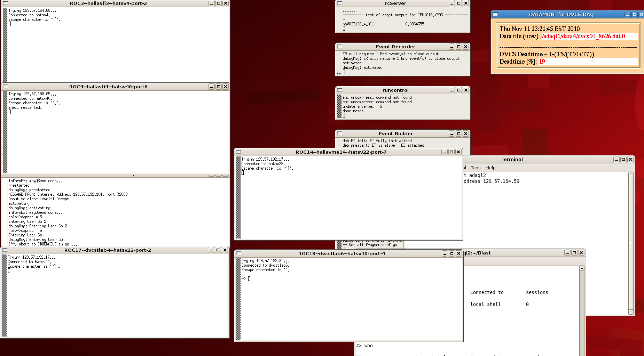Viewport: 644px width, 356px height.
Task: Open window menu icon of runcontrol window
Action: point(340,90)
